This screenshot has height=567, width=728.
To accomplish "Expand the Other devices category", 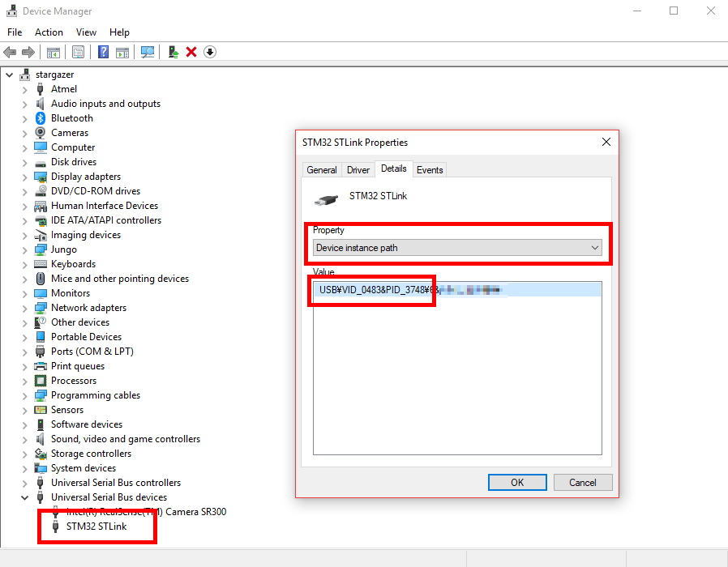I will [x=24, y=322].
